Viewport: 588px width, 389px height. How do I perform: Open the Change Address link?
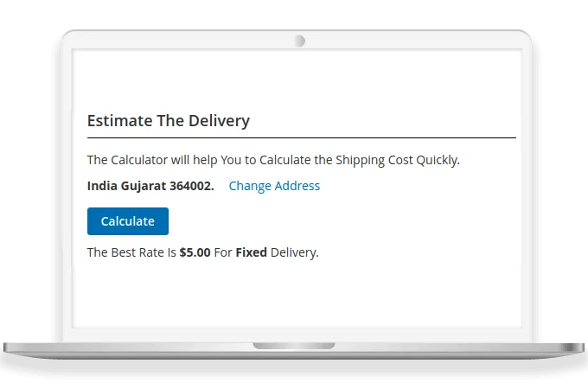(x=274, y=186)
